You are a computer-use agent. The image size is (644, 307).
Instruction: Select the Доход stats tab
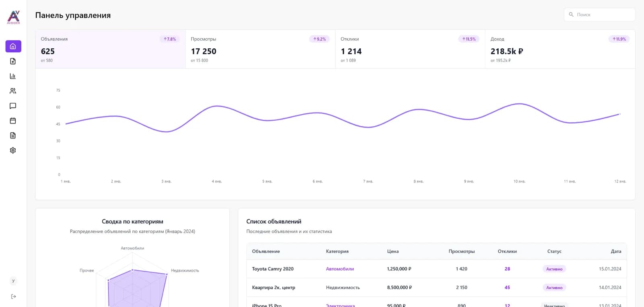pos(560,49)
